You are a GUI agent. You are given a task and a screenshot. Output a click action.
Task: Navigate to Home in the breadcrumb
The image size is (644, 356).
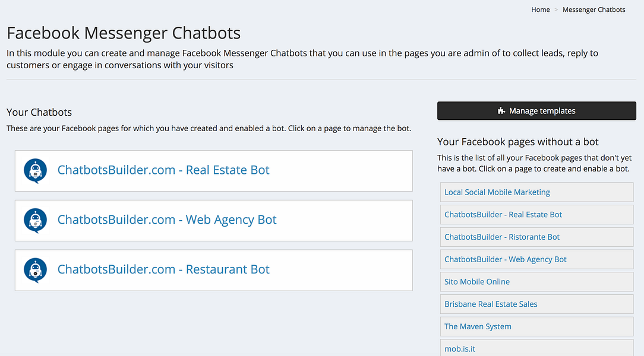(540, 9)
